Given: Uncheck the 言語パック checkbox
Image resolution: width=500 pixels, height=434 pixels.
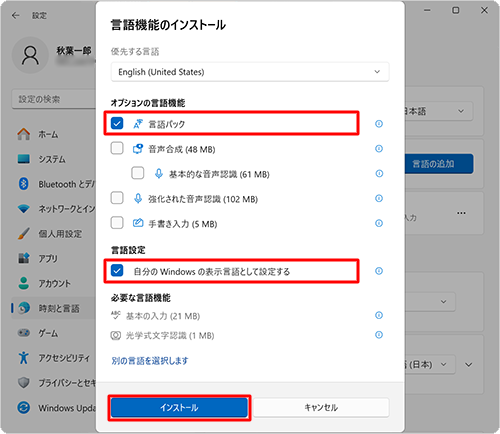Looking at the screenshot, I should (x=117, y=123).
